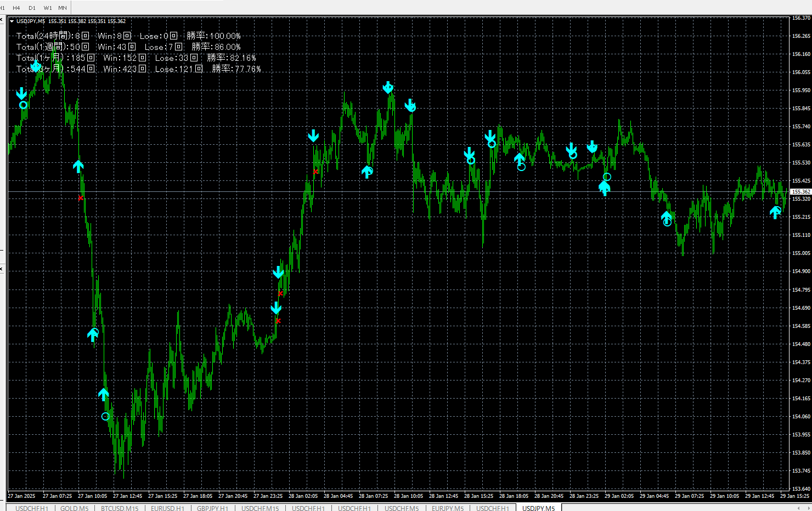Go to the GBPJPY.H1 chart tab
812x511 pixels.
click(212, 508)
